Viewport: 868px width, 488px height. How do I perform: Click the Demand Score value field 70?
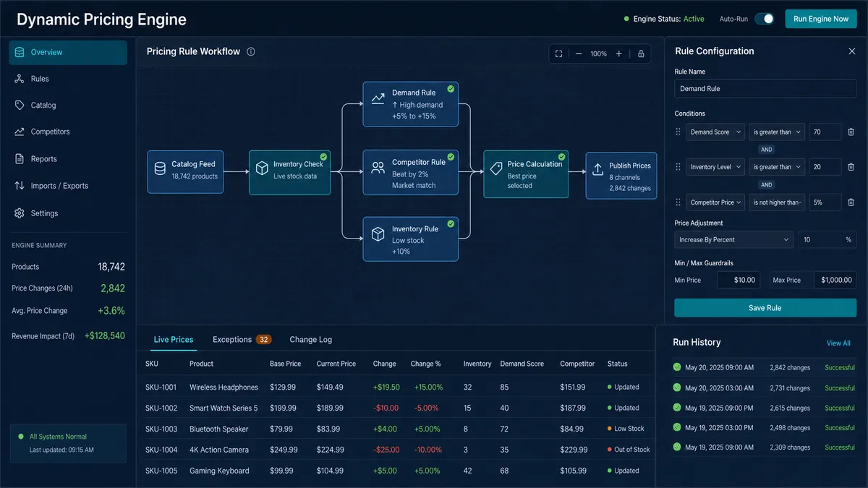coord(825,132)
